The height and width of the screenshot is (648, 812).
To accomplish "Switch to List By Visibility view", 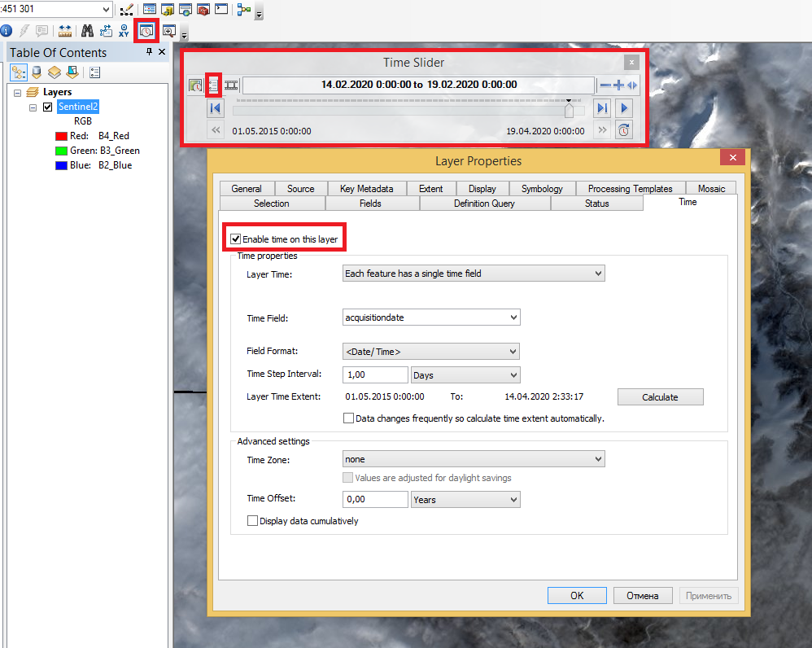I will [55, 72].
